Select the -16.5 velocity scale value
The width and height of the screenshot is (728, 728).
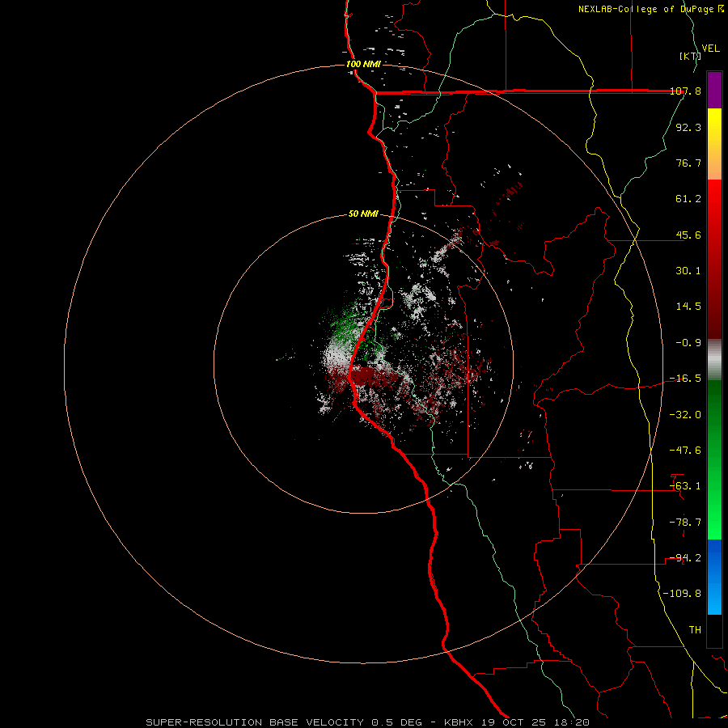pos(685,379)
